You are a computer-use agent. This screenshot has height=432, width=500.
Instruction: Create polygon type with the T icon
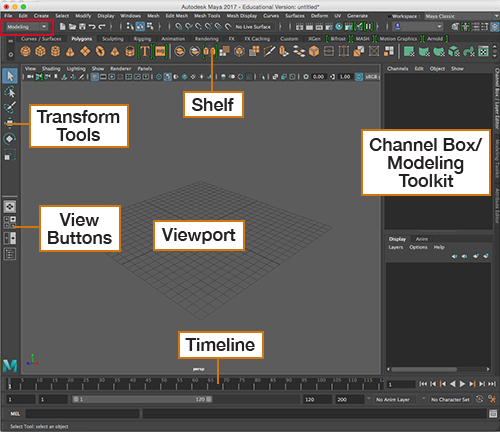coord(145,51)
